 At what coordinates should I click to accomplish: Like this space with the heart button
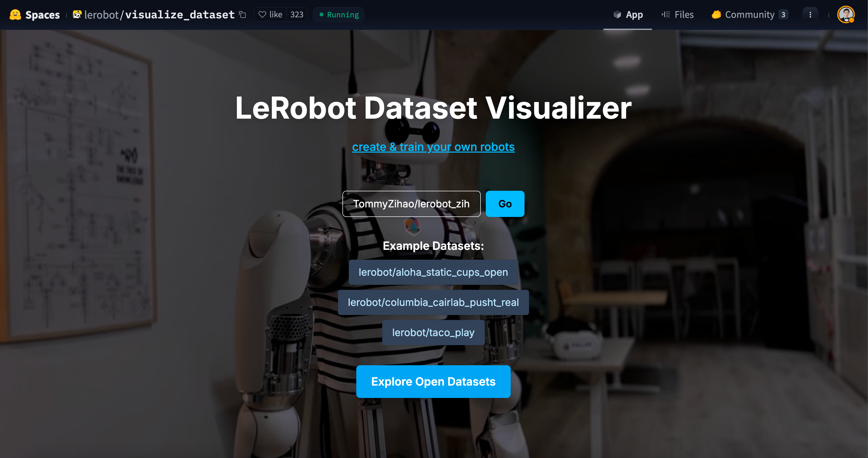(x=270, y=15)
